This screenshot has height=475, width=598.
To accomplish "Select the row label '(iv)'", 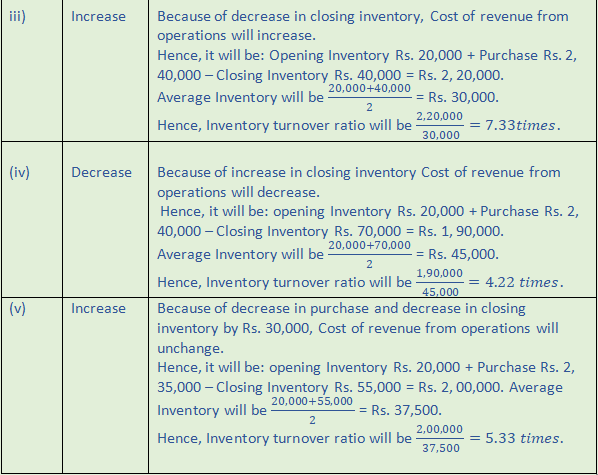I will coord(19,172).
